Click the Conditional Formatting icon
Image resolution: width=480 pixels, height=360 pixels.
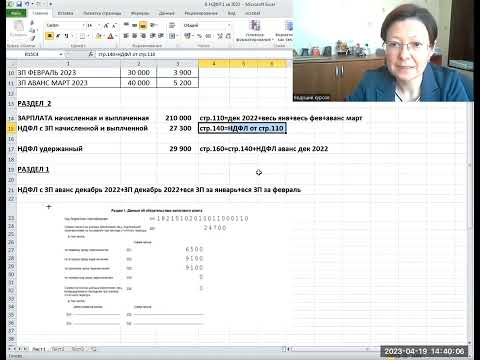[x=254, y=31]
